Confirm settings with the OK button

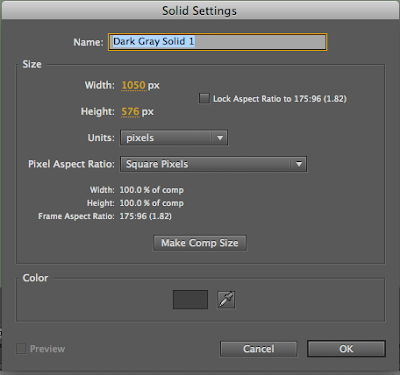pyautogui.click(x=346, y=349)
